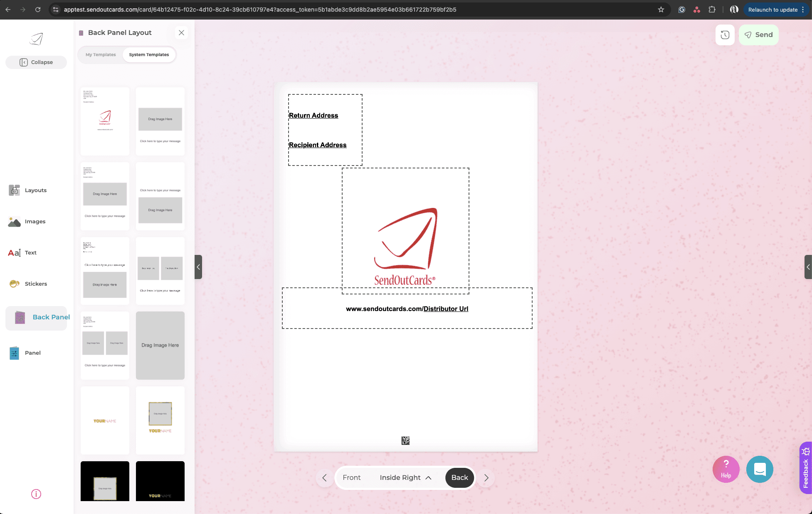812x514 pixels.
Task: Click the pink Help button
Action: pos(726,469)
